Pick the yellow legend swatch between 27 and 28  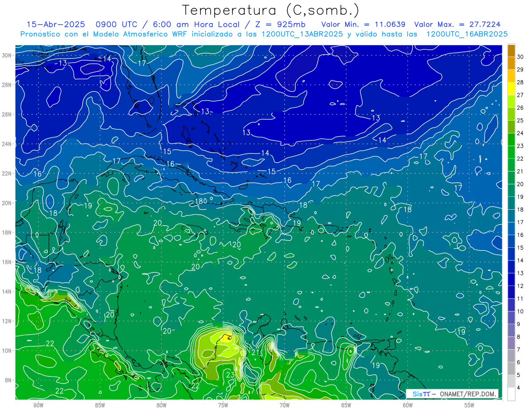511,89
